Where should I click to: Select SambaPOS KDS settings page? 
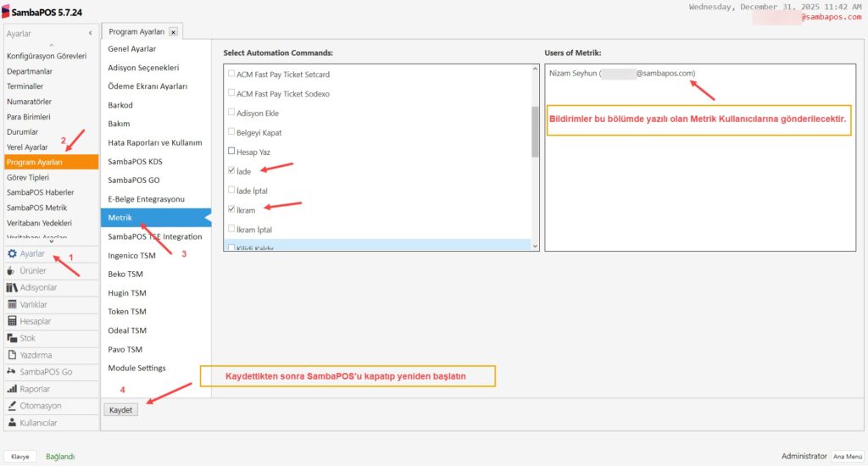coord(134,161)
